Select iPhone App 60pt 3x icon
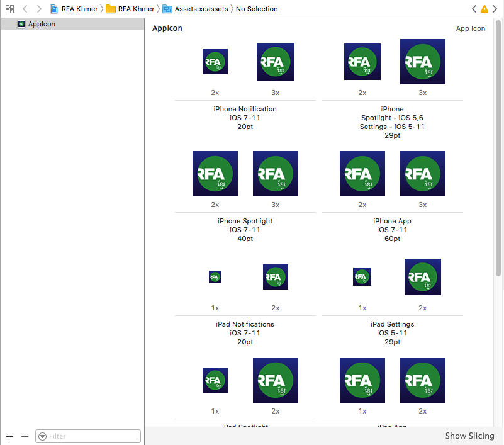This screenshot has width=504, height=445. tap(423, 174)
